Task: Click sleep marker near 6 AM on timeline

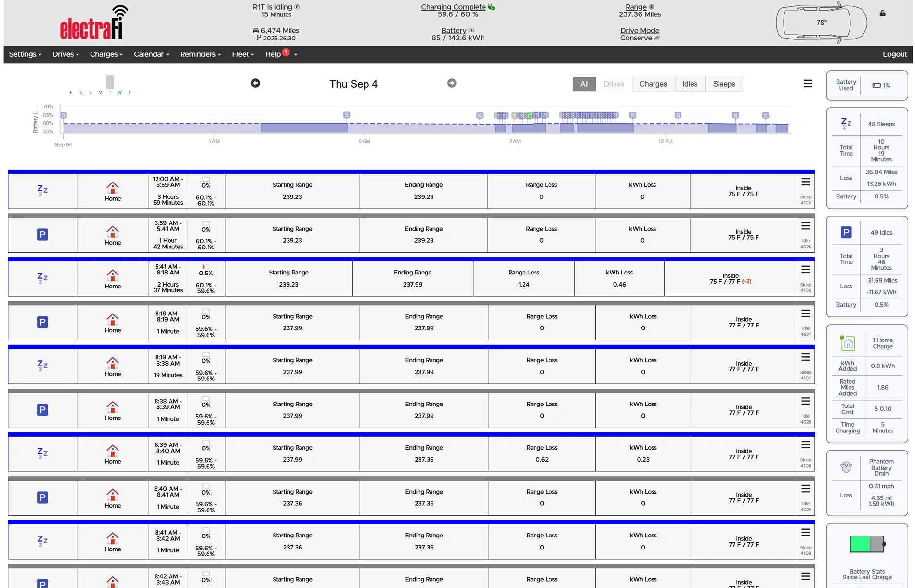Action: pos(347,115)
